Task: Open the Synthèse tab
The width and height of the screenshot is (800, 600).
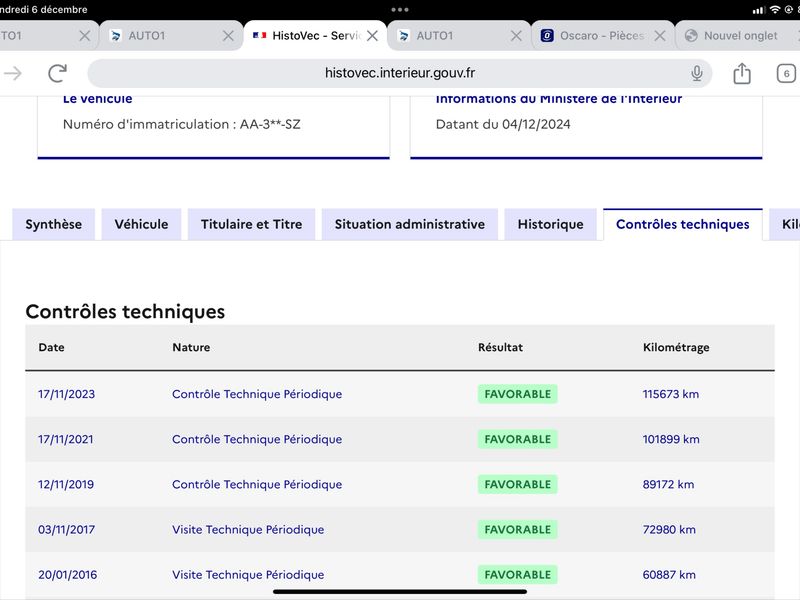Action: click(54, 224)
